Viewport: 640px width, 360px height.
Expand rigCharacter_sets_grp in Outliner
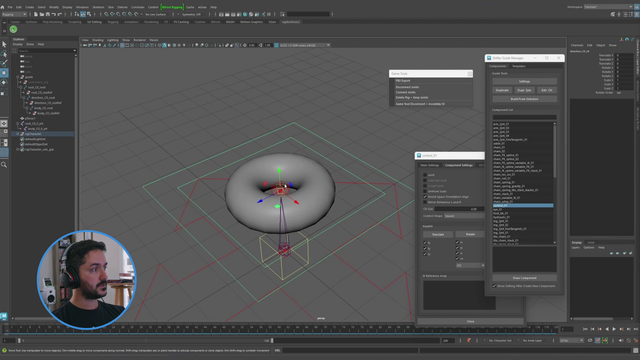pos(18,149)
